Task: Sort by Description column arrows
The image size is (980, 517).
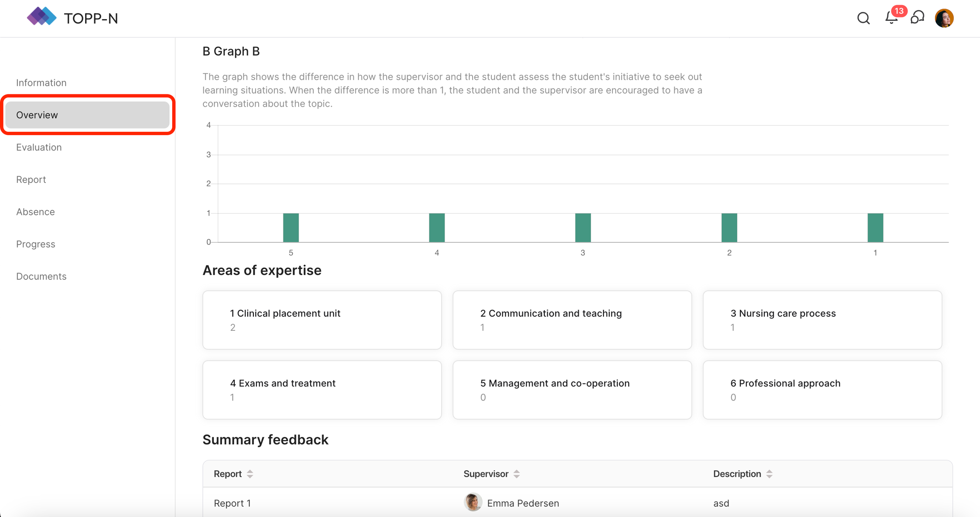Action: [769, 474]
